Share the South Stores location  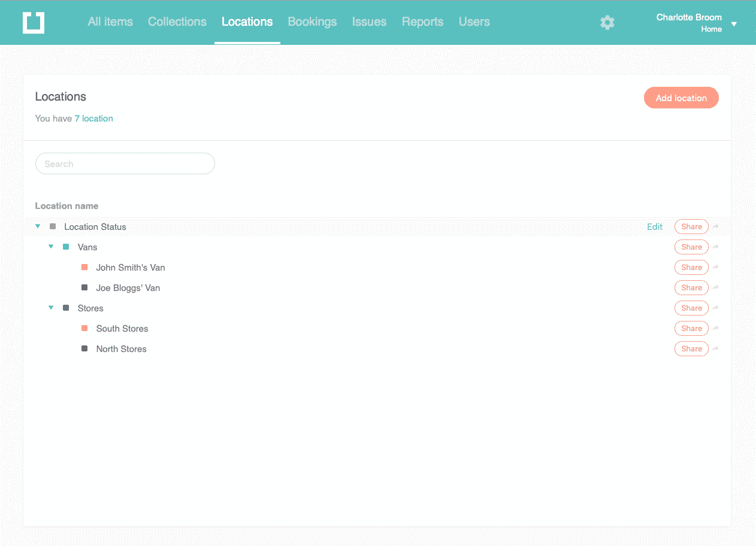pos(691,329)
